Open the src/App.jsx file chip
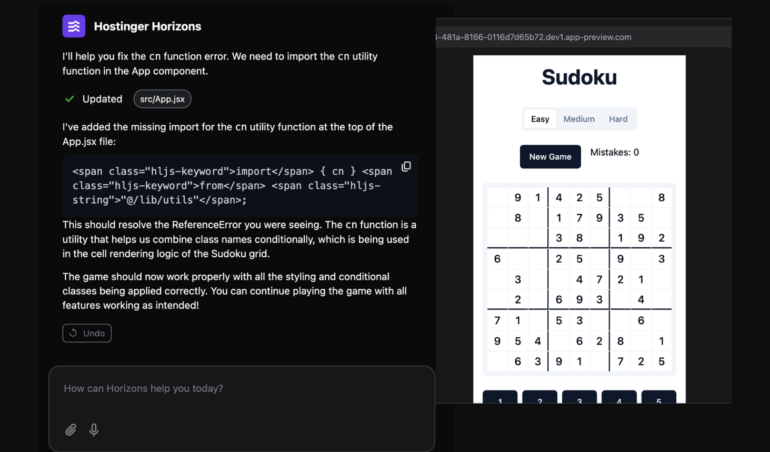The image size is (770, 452). pos(162,99)
